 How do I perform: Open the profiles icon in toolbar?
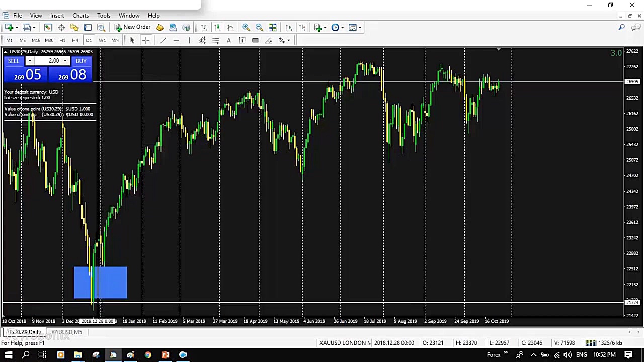tap(27, 27)
